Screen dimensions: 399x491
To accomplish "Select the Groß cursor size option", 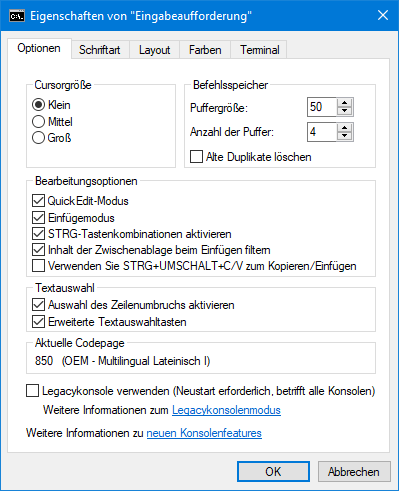I will 38,138.
